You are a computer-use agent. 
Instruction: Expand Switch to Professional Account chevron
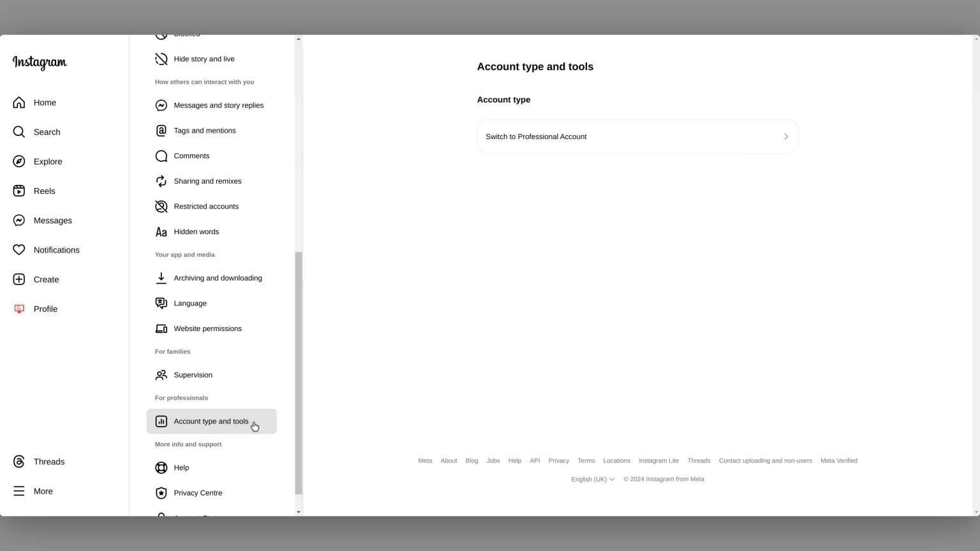[785, 136]
